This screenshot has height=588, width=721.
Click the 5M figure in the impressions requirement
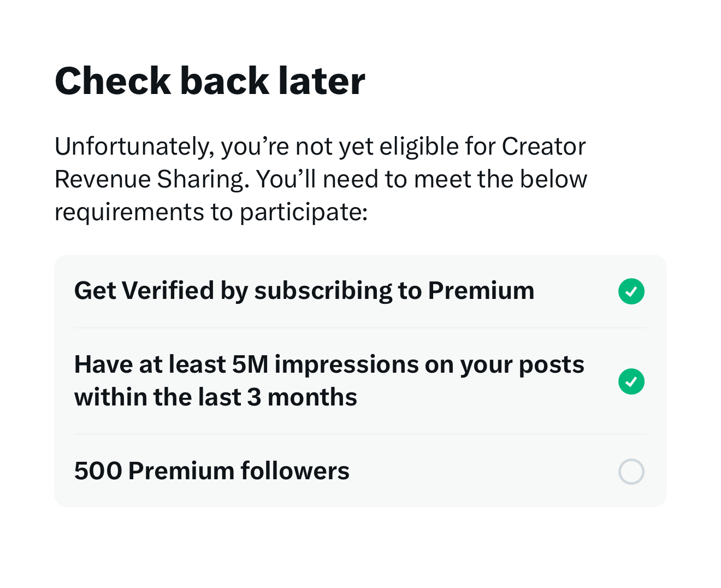(x=250, y=364)
